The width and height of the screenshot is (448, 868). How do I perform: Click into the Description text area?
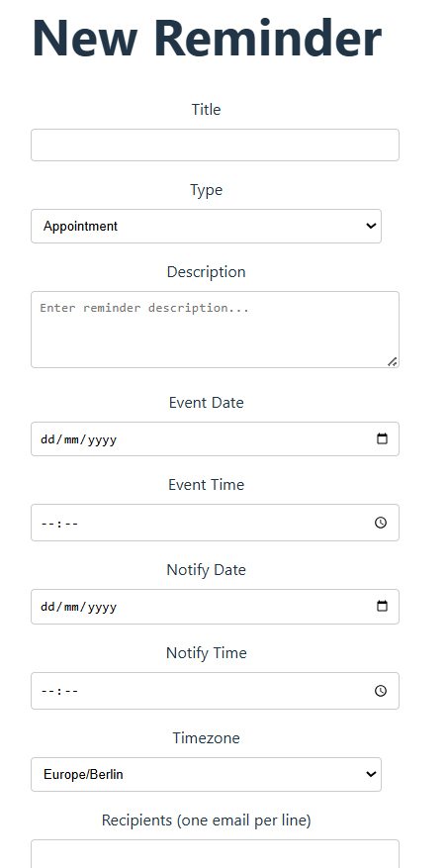215,330
